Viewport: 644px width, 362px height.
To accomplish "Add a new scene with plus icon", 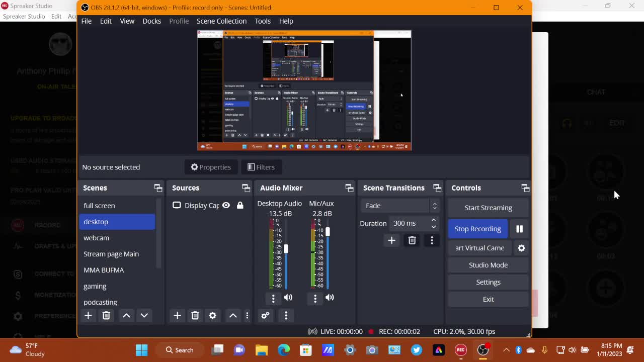I will click(x=88, y=315).
